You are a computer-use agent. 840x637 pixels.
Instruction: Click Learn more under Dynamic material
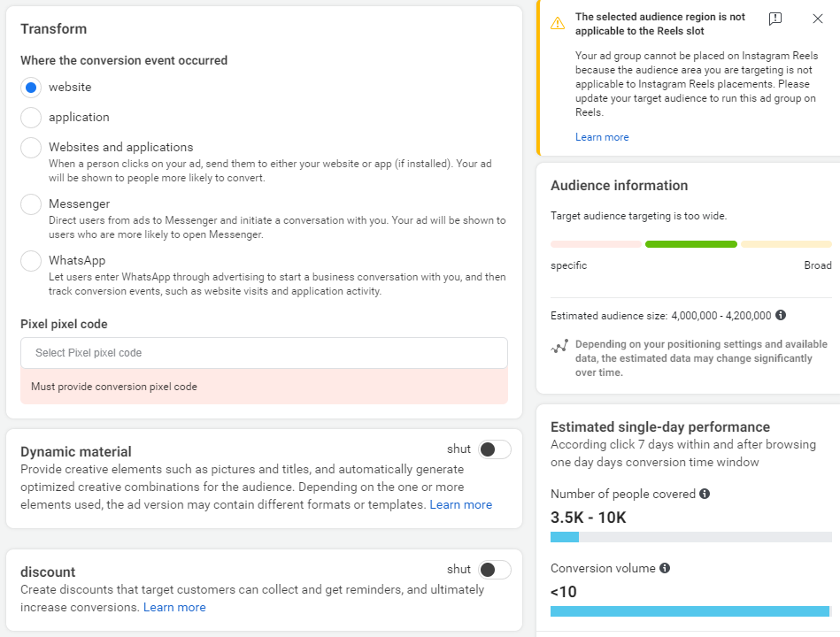click(x=460, y=504)
